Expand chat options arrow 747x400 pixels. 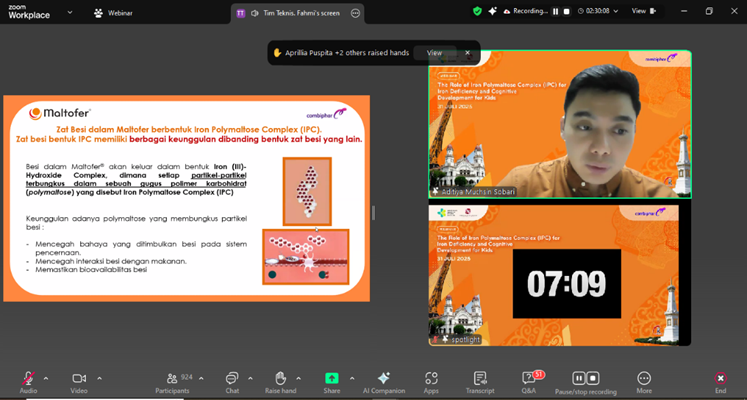tap(251, 379)
